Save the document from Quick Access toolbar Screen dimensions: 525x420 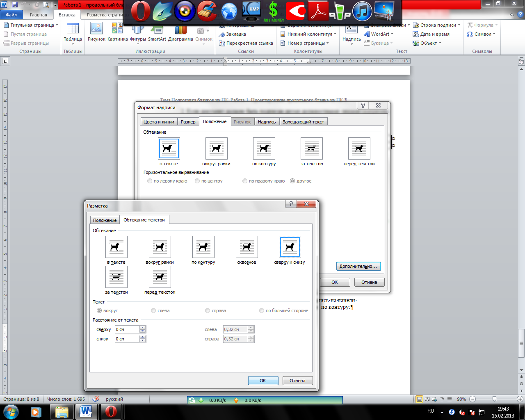coord(15,5)
